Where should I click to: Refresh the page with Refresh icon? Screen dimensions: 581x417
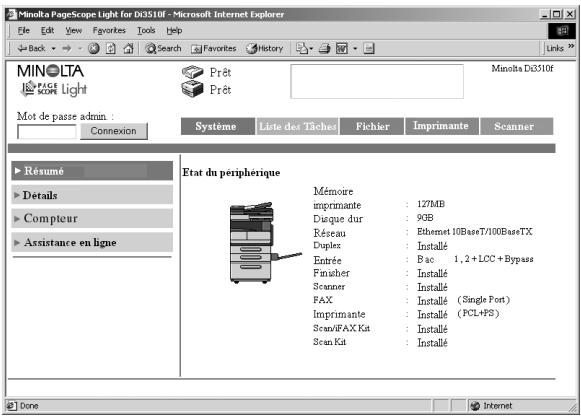click(x=111, y=48)
